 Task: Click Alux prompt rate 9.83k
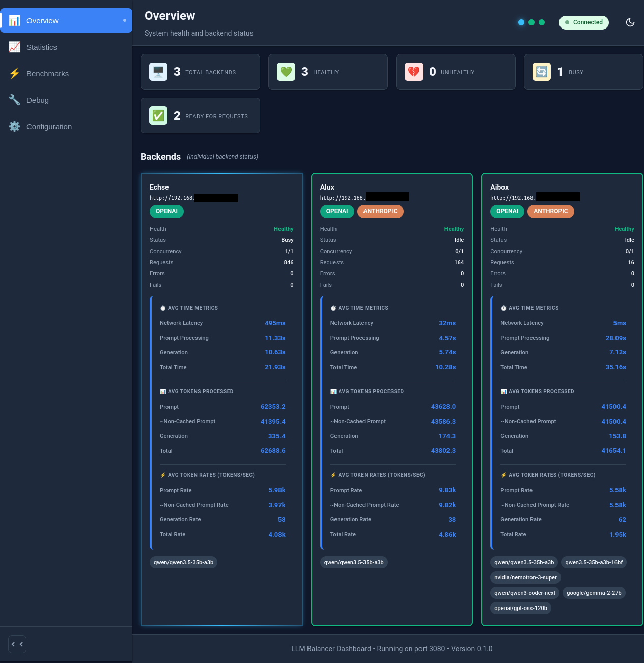coord(447,490)
